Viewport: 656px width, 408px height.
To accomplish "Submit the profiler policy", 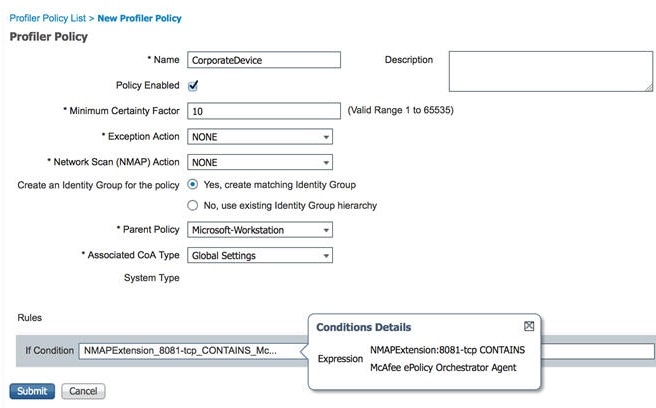I will coord(32,391).
